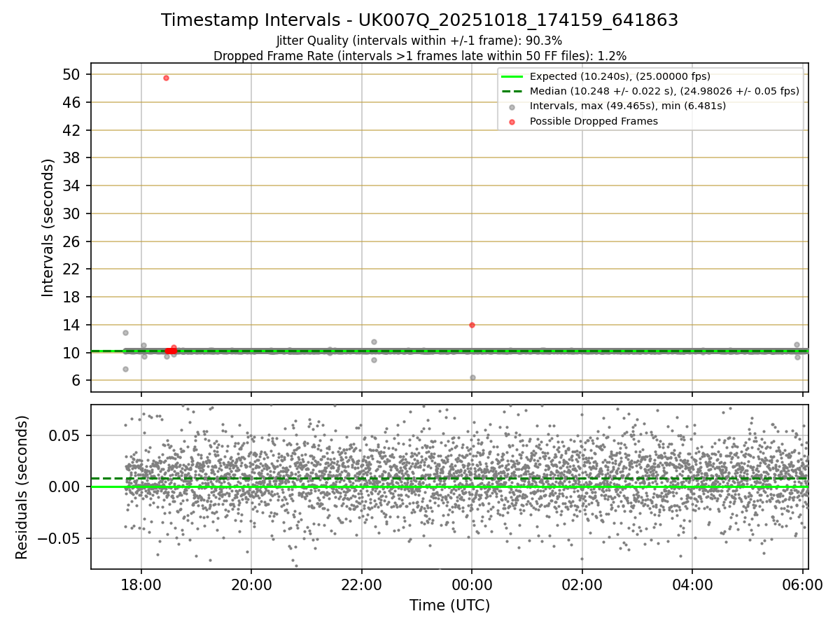Click the gray interval point near 13 seconds before 18:00
840x630 pixels.
point(125,332)
